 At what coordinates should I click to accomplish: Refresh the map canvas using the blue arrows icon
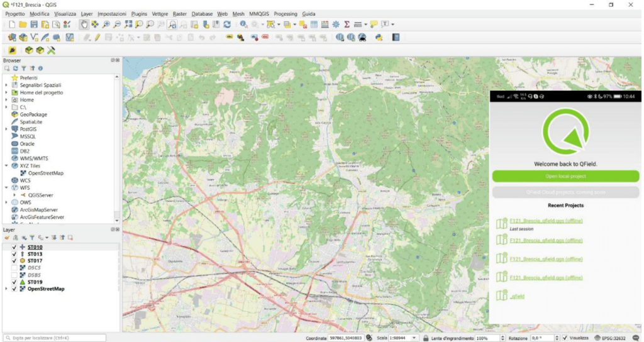(x=226, y=25)
